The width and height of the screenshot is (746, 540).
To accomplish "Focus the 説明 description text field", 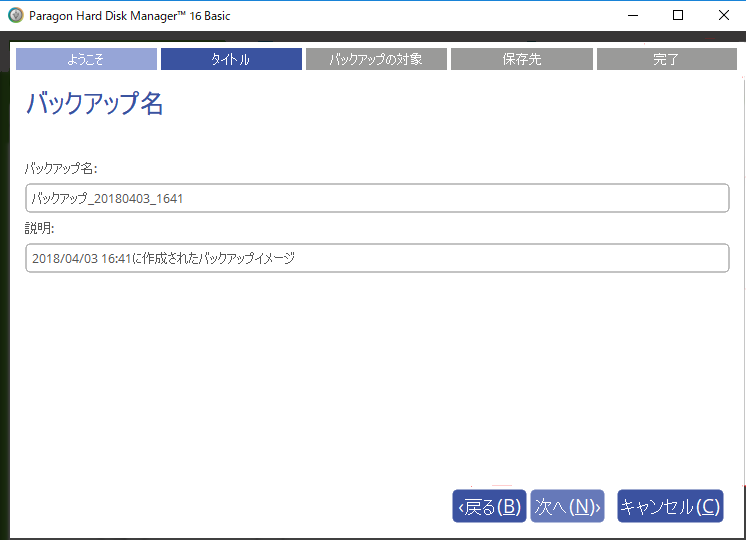I will coord(376,258).
